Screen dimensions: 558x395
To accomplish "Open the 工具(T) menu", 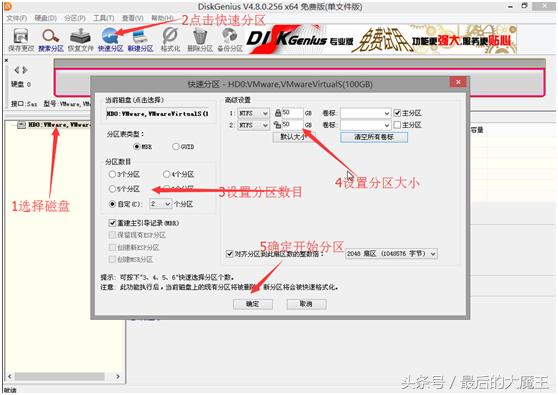I will 104,18.
